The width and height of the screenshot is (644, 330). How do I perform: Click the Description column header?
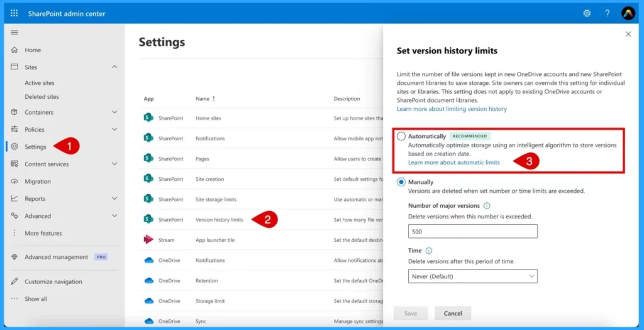pos(347,99)
